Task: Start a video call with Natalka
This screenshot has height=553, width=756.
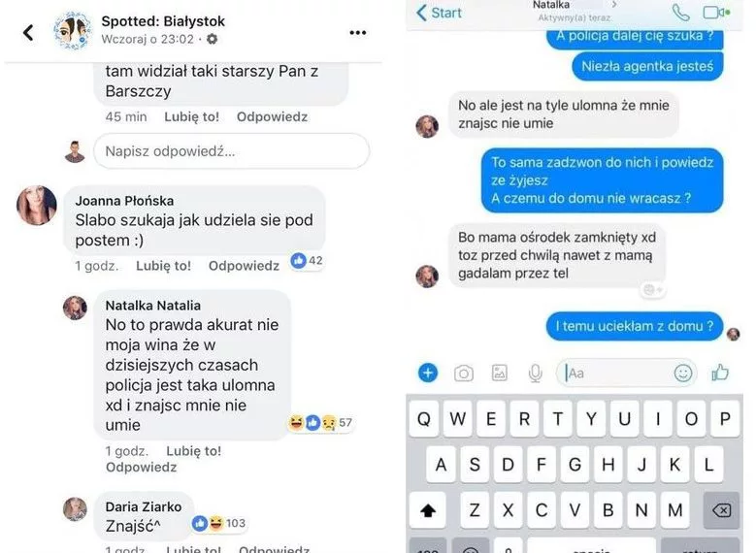Action: pyautogui.click(x=716, y=13)
